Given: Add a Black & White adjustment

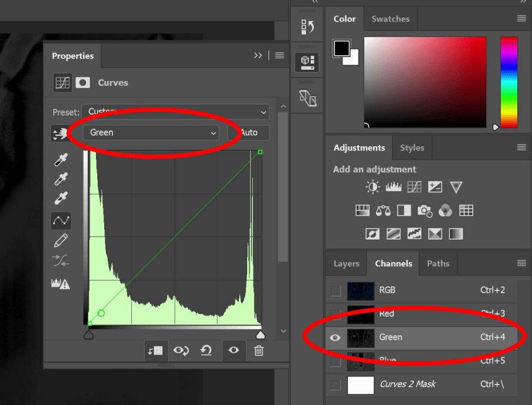Looking at the screenshot, I should point(404,210).
